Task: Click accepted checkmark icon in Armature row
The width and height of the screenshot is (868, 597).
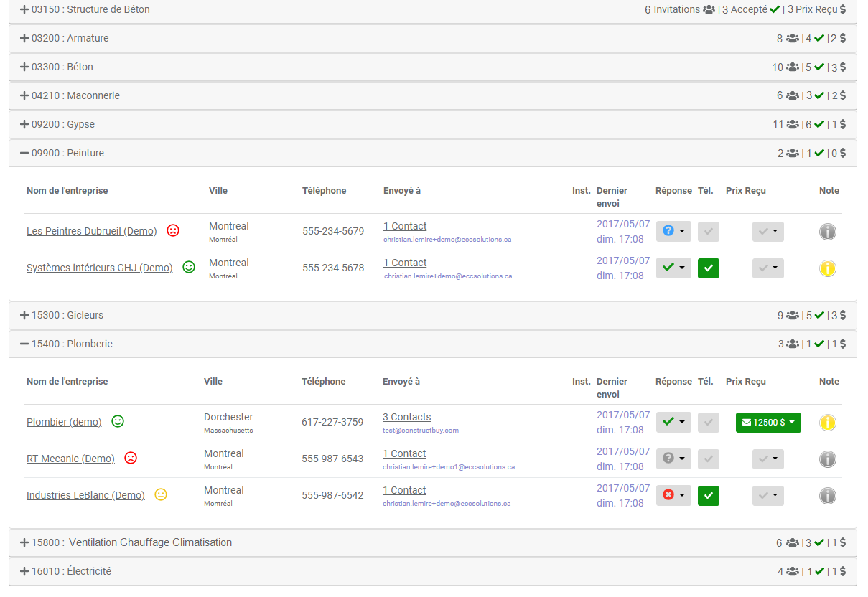Action: (819, 39)
